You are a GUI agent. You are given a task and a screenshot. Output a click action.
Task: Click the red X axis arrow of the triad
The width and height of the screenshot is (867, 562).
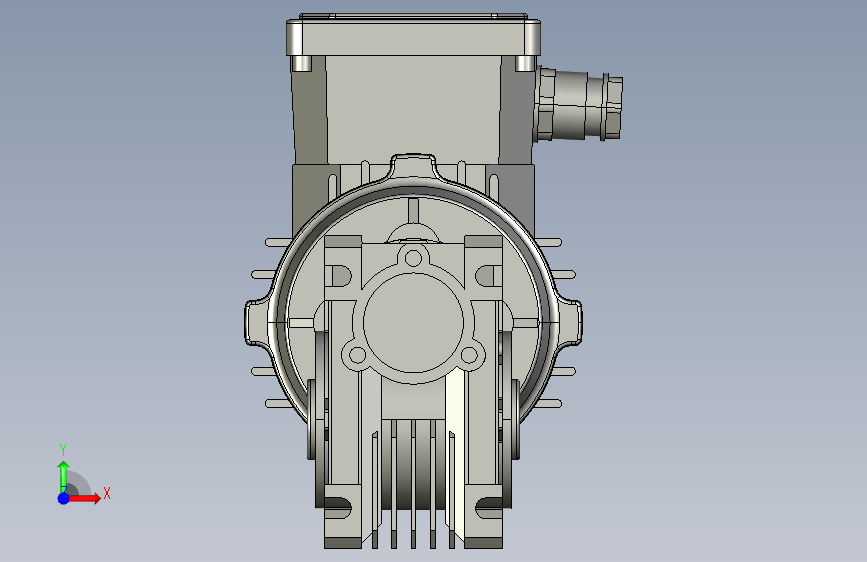tap(85, 498)
